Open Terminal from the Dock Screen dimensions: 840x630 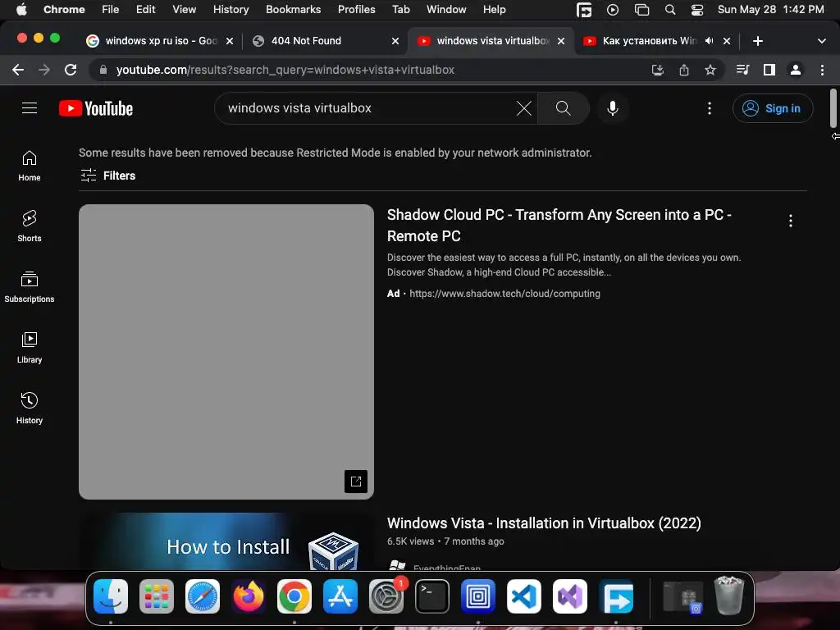(432, 596)
